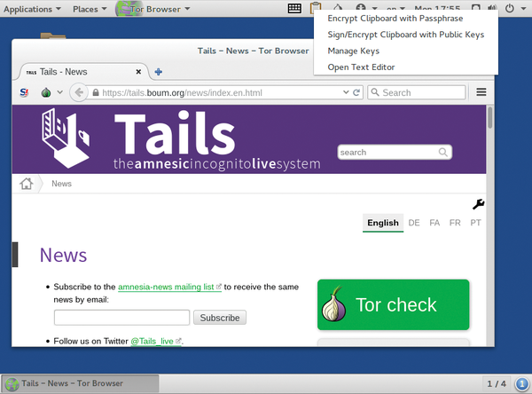Open the Torbutton dropdown arrow
This screenshot has width=532, height=394.
pos(59,92)
